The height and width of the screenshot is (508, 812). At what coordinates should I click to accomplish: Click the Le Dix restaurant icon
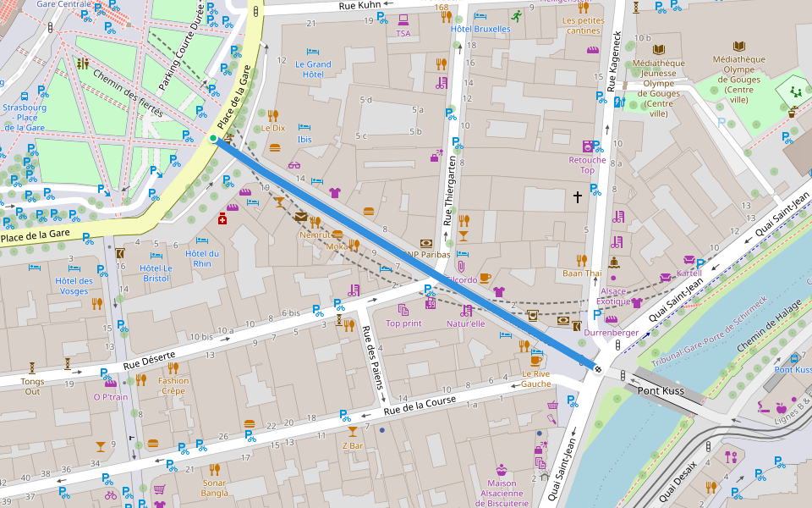272,115
